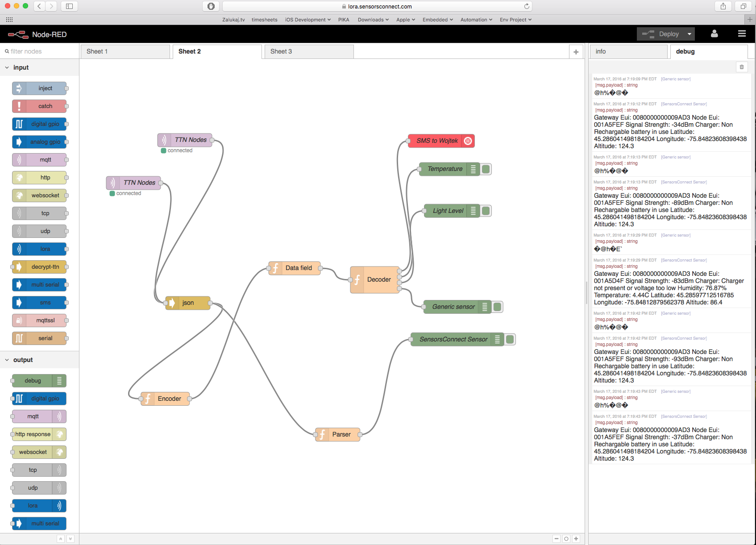Select the decrypt-ttn node

point(40,267)
